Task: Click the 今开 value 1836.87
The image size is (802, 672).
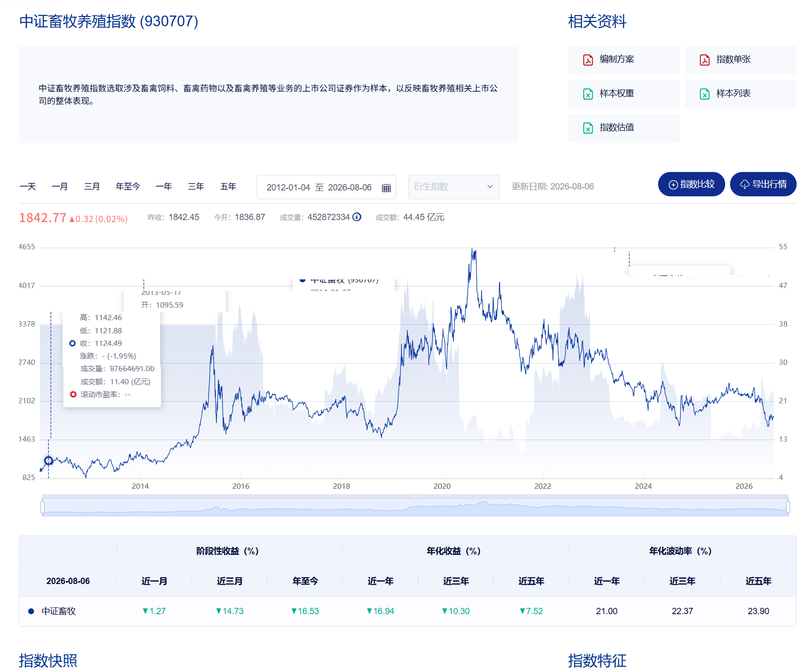Action: 250,217
